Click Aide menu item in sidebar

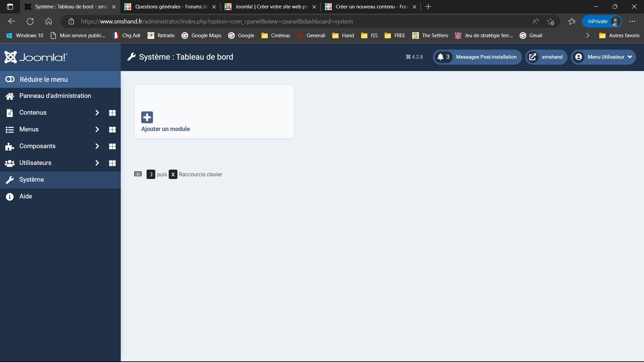point(25,196)
